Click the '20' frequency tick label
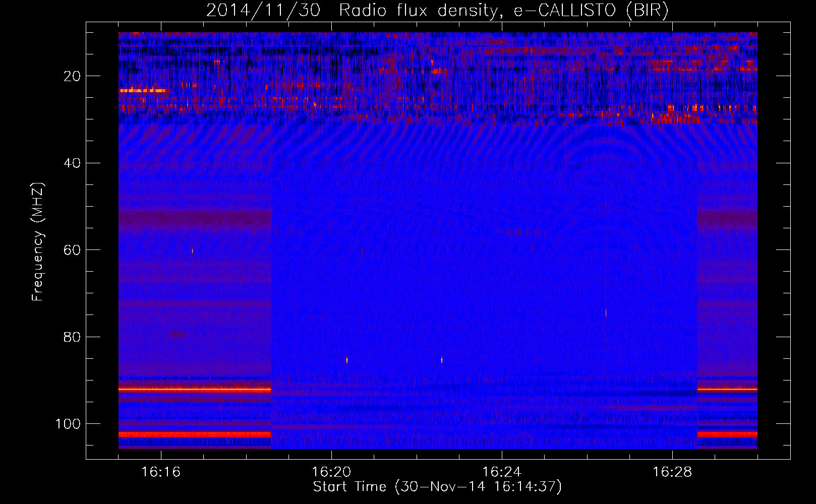 pos(72,76)
